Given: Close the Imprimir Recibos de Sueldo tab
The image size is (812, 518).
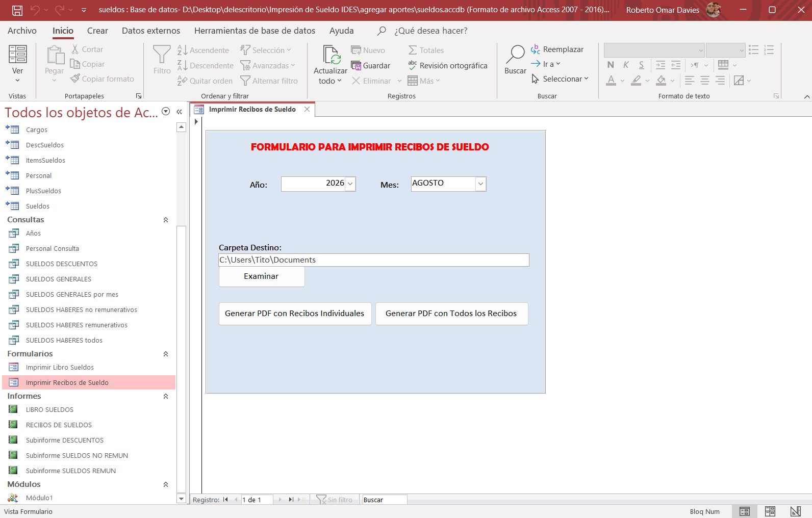Looking at the screenshot, I should (307, 109).
